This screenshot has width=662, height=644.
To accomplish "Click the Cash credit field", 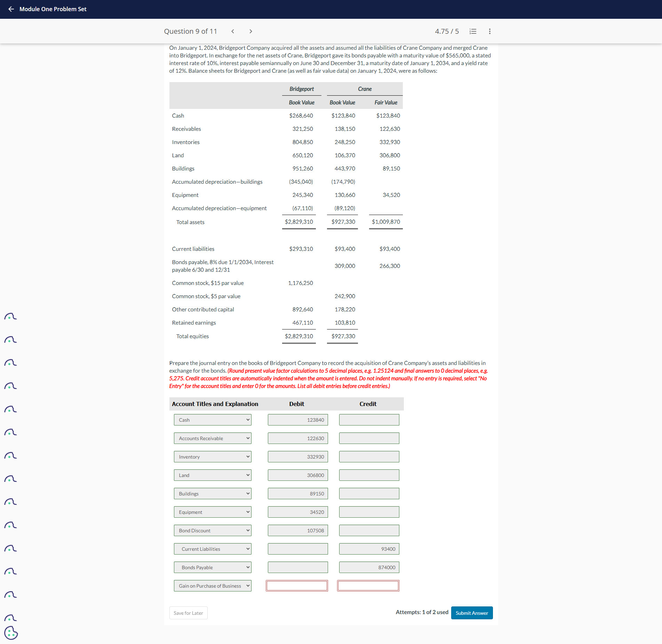I will (x=369, y=420).
